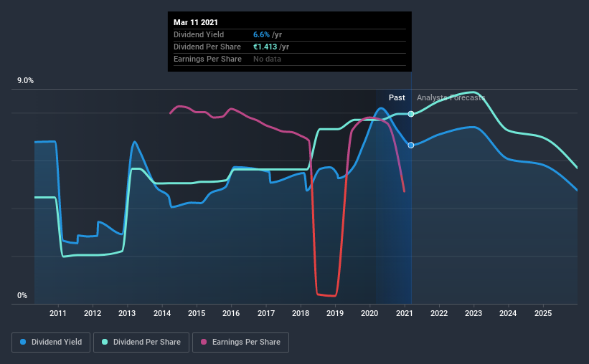The image size is (589, 364).
Task: Toggle the Earnings Per Share legend button
Action: 240,343
